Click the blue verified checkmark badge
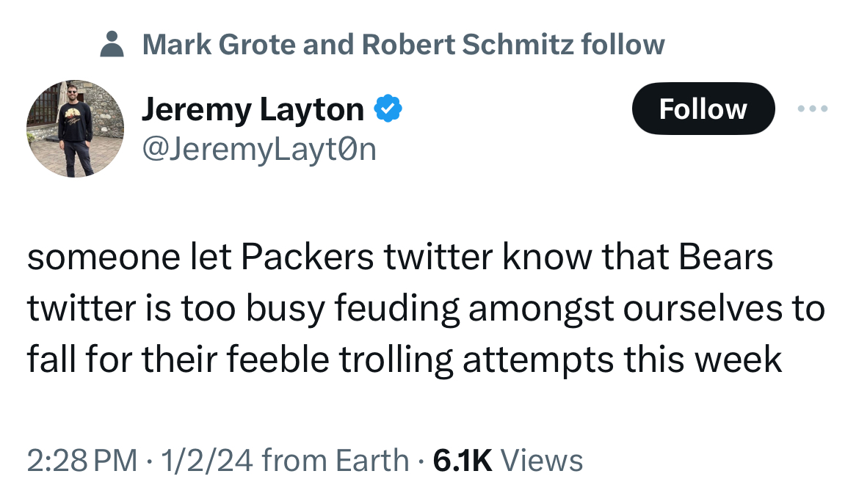 point(388,109)
